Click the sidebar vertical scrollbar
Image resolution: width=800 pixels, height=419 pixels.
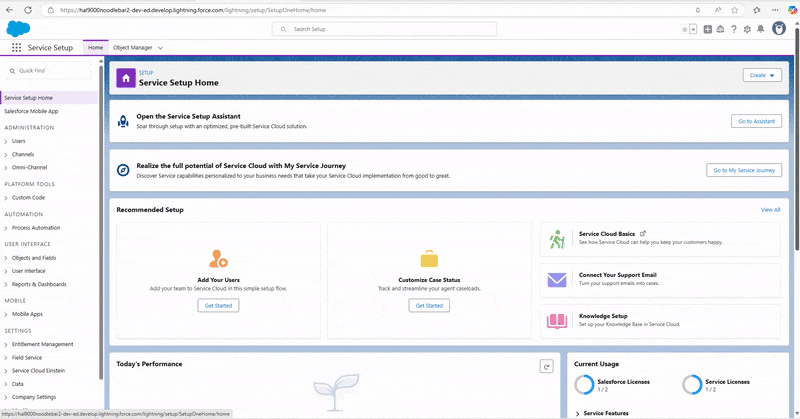101,222
